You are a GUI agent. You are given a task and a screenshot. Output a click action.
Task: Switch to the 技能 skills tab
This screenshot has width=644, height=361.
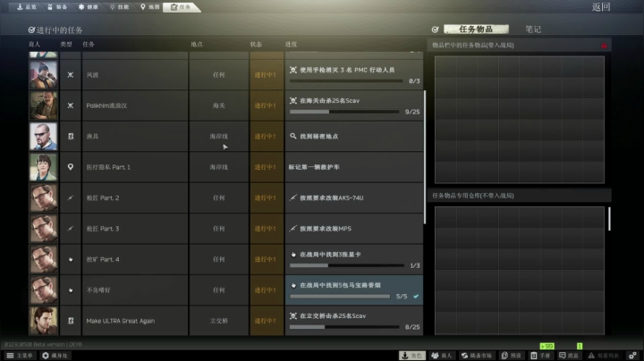point(120,7)
